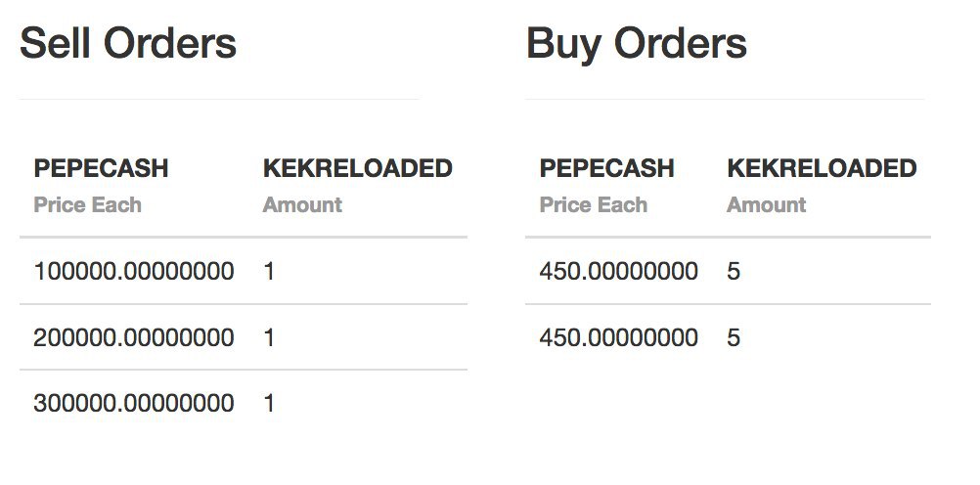Click the second 450.00000000 buy price

point(619,337)
